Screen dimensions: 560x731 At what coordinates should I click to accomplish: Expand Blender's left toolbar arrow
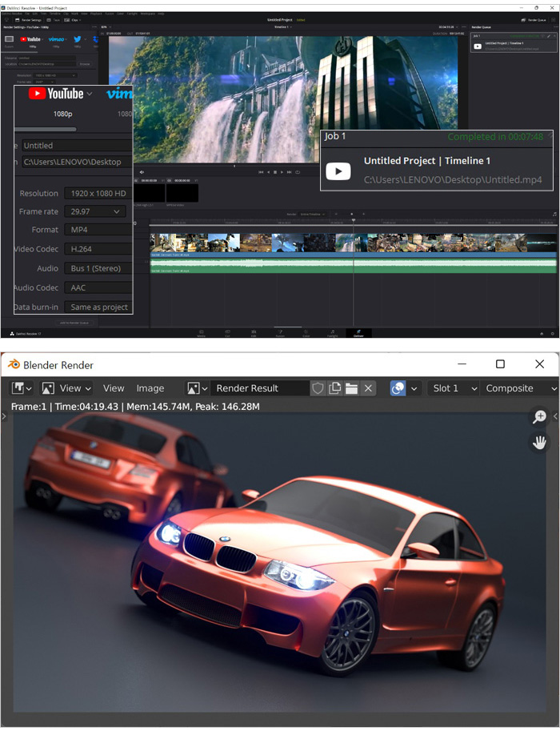[4, 416]
